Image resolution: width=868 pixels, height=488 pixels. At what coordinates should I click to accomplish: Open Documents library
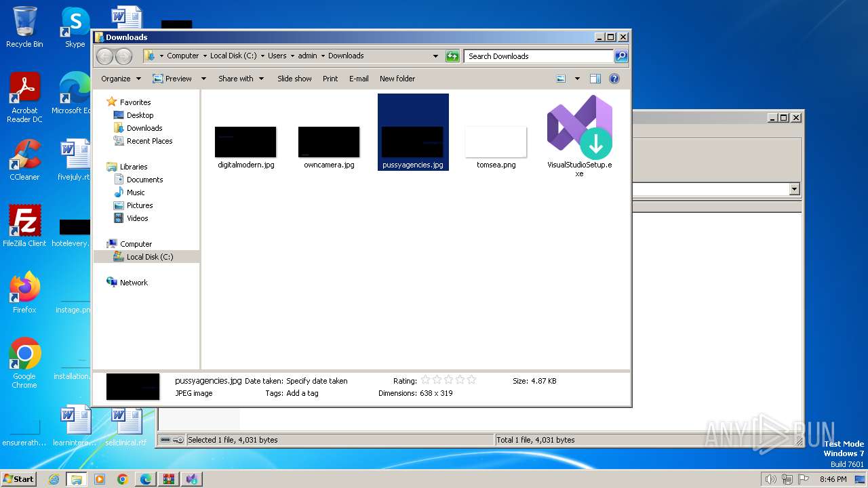[144, 180]
